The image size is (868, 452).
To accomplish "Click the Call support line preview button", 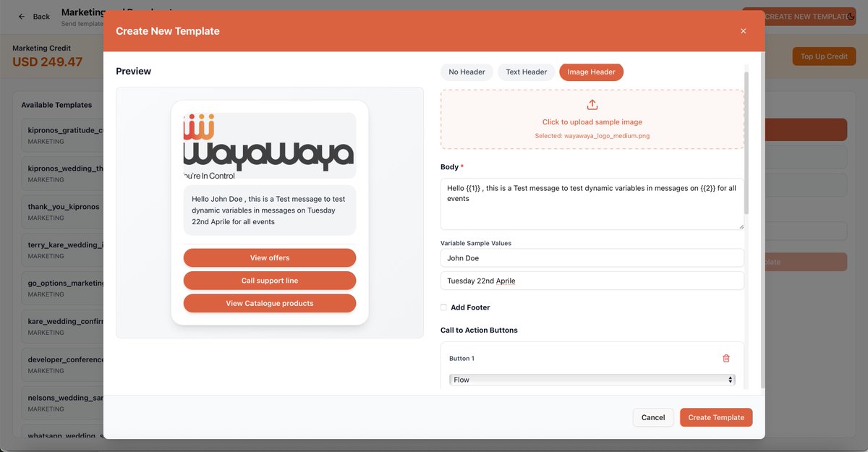I will 270,281.
